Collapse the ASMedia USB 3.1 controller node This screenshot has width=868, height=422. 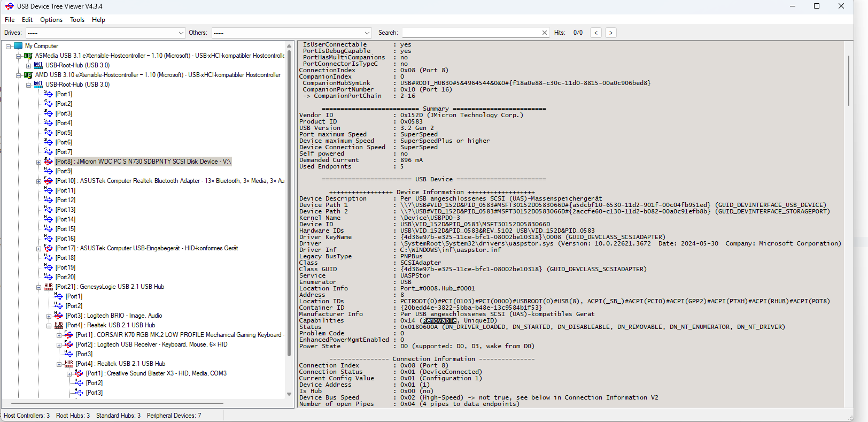tap(19, 56)
